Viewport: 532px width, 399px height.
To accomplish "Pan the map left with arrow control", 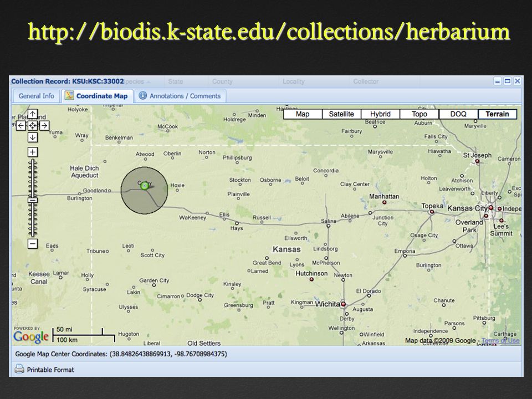I will [21, 126].
